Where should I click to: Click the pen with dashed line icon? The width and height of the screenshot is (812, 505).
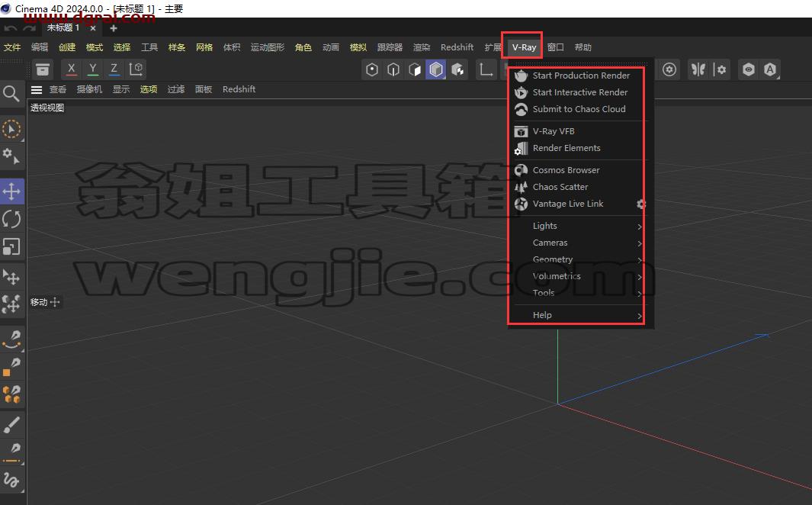click(11, 453)
